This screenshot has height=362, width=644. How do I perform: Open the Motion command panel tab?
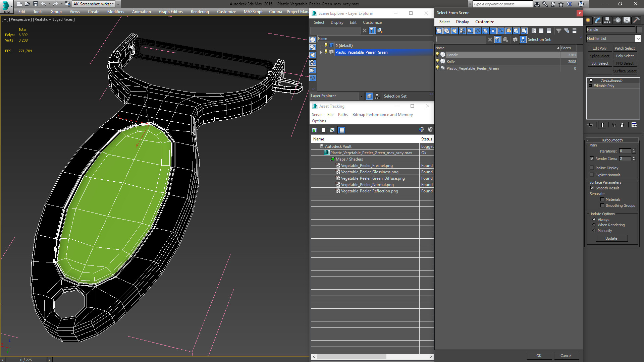pyautogui.click(x=617, y=20)
